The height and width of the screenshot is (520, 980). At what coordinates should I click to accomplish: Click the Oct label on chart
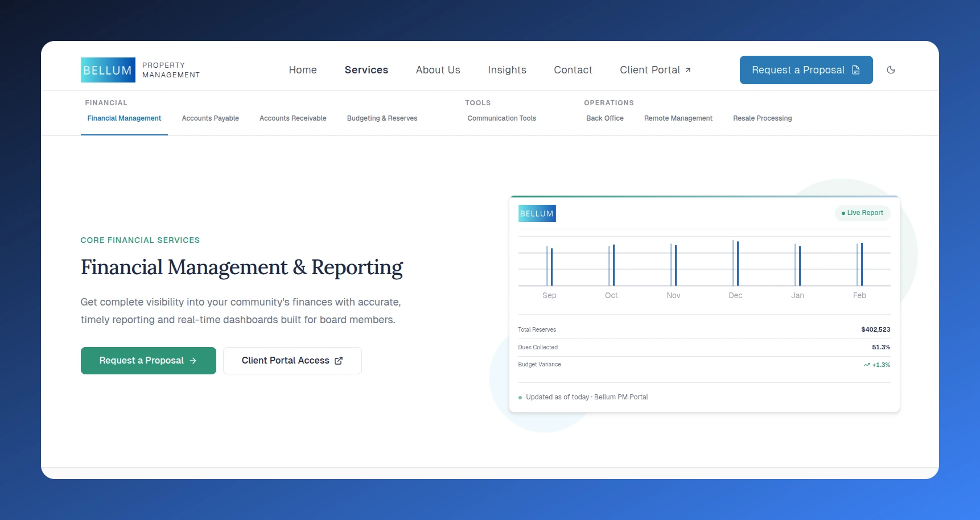click(x=611, y=295)
